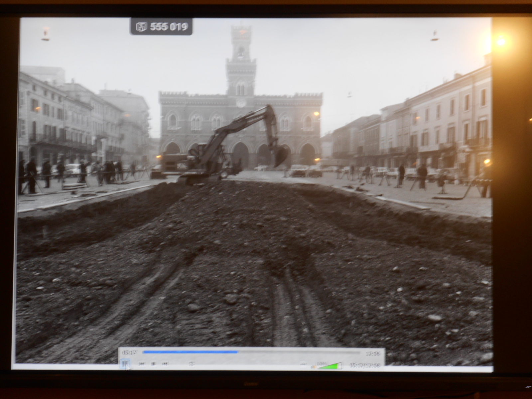This screenshot has width=532, height=399.
Task: Skip to the next media item
Action: (165, 364)
